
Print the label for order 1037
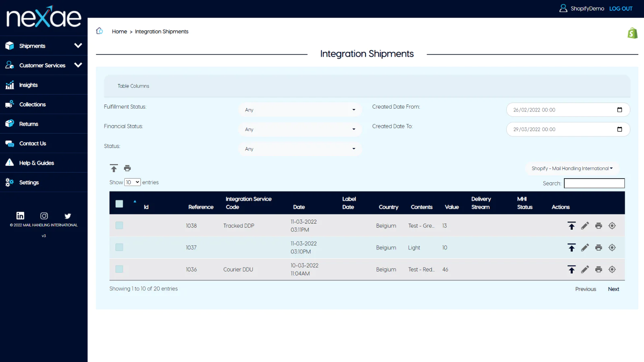[x=599, y=247]
